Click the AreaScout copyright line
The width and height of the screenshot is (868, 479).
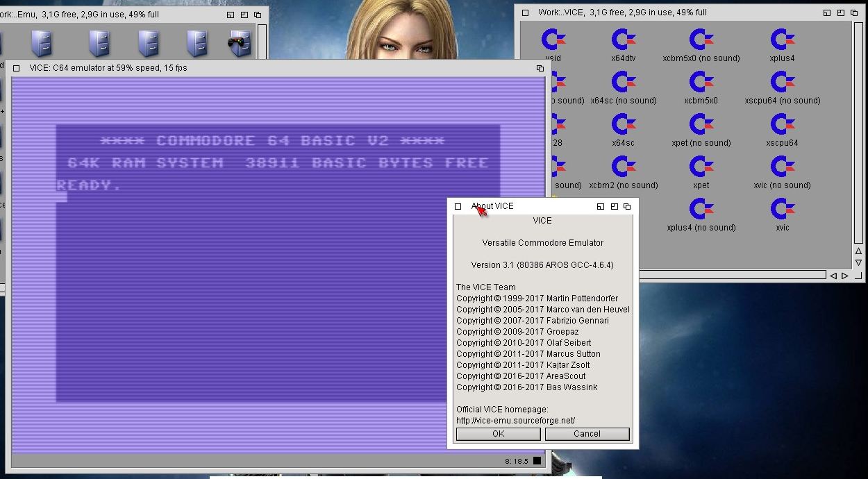[x=521, y=376]
